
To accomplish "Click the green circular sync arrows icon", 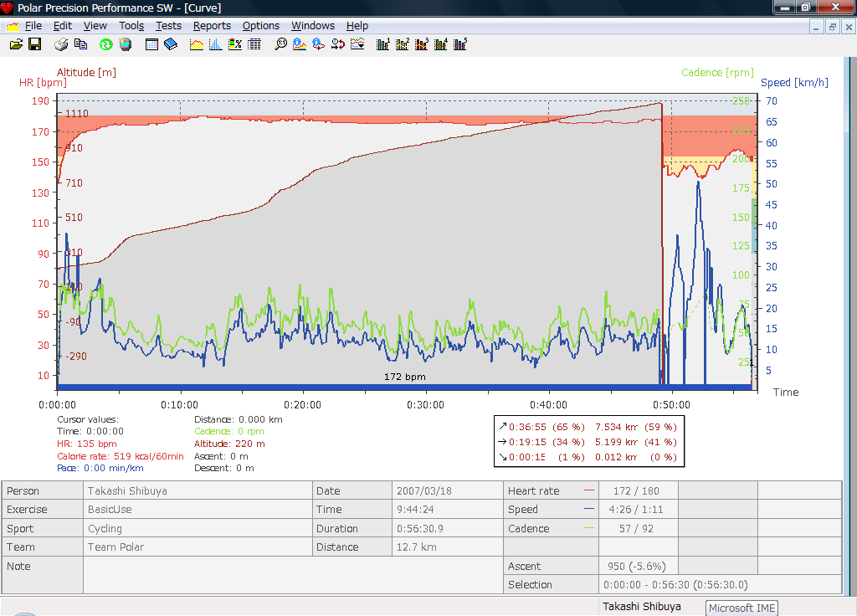I will (106, 44).
